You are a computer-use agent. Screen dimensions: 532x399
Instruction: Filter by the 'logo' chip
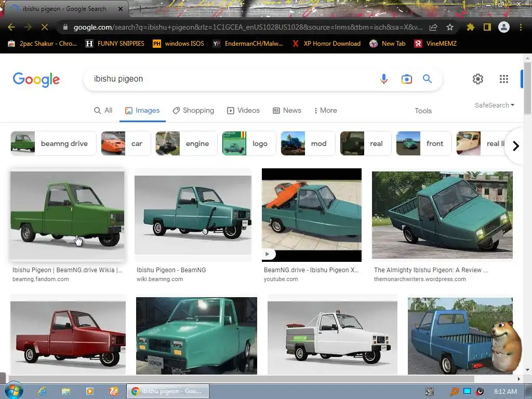(x=249, y=143)
